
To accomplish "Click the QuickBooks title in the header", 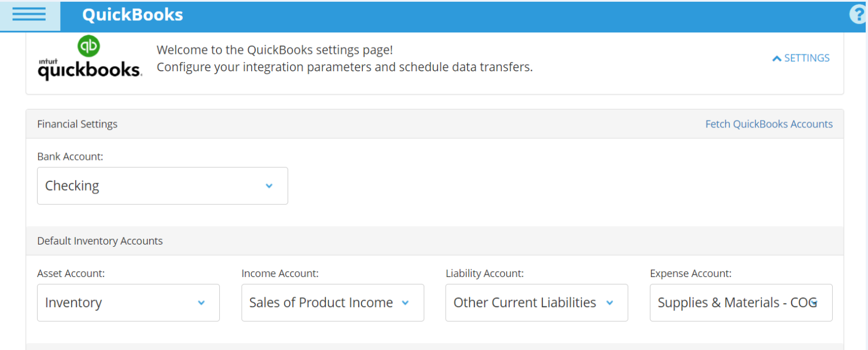I will tap(133, 14).
